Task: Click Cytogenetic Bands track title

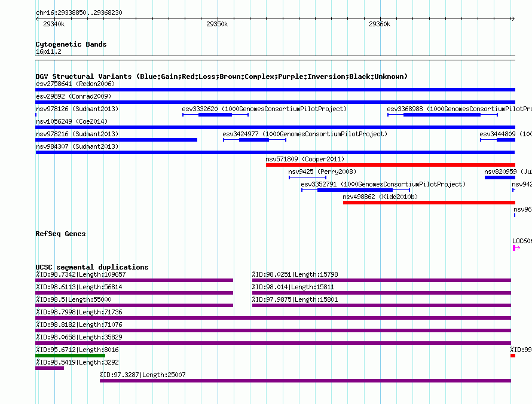Action: (x=71, y=44)
